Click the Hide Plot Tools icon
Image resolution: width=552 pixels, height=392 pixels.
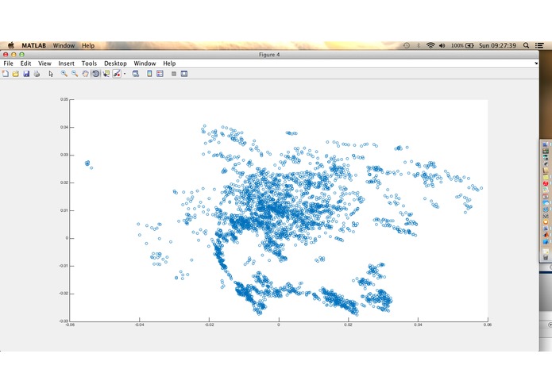(x=174, y=74)
